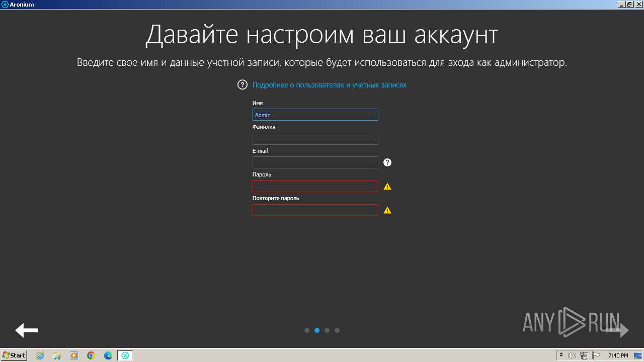The width and height of the screenshot is (644, 362).
Task: Open Action Center flag icon
Action: click(x=596, y=355)
